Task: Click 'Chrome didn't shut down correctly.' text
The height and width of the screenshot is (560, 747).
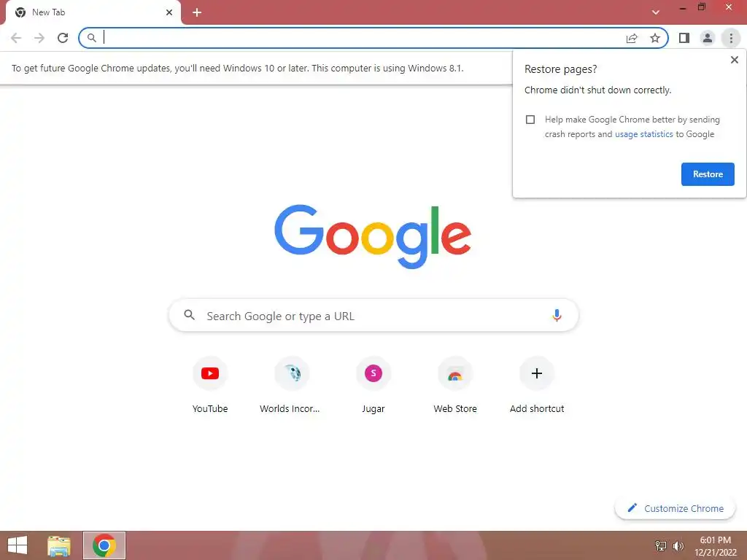Action: [x=597, y=90]
